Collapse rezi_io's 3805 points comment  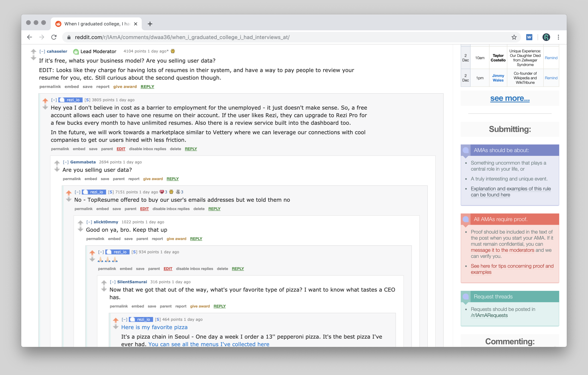coord(54,100)
